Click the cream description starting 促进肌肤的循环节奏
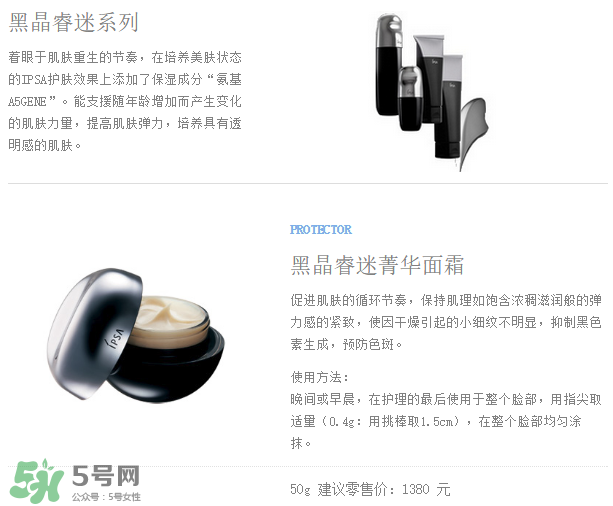Image resolution: width=613 pixels, height=506 pixels. click(446, 322)
